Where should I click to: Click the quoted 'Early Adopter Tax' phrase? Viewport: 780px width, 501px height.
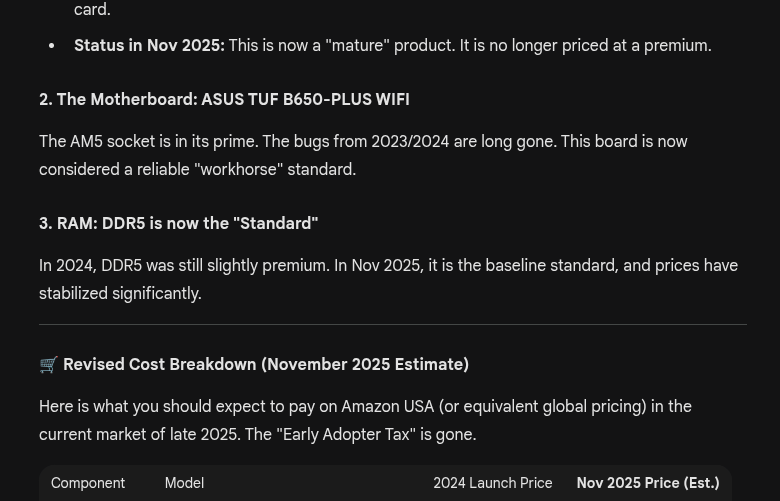[x=345, y=435]
